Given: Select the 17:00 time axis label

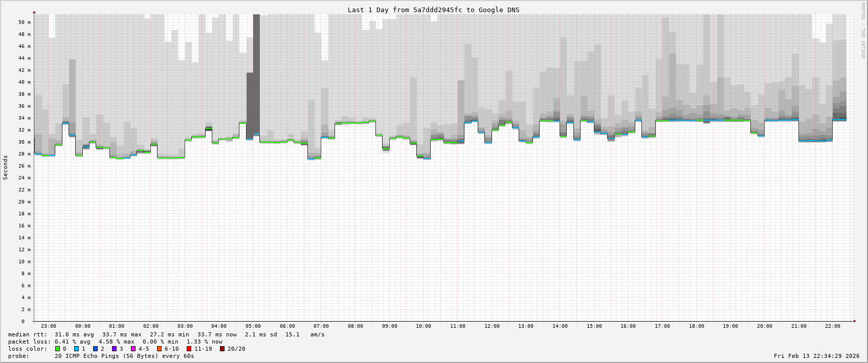Looking at the screenshot, I should [x=662, y=326].
